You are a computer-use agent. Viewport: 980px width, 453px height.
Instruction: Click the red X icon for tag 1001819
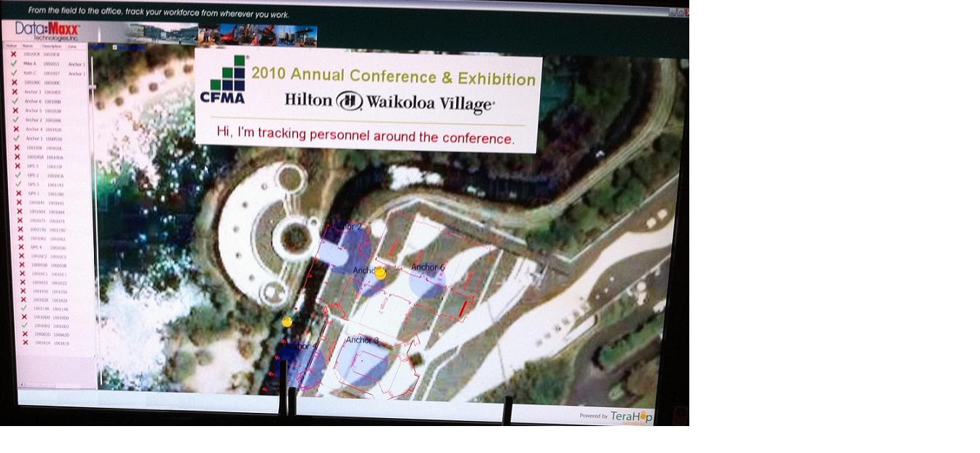point(26,342)
